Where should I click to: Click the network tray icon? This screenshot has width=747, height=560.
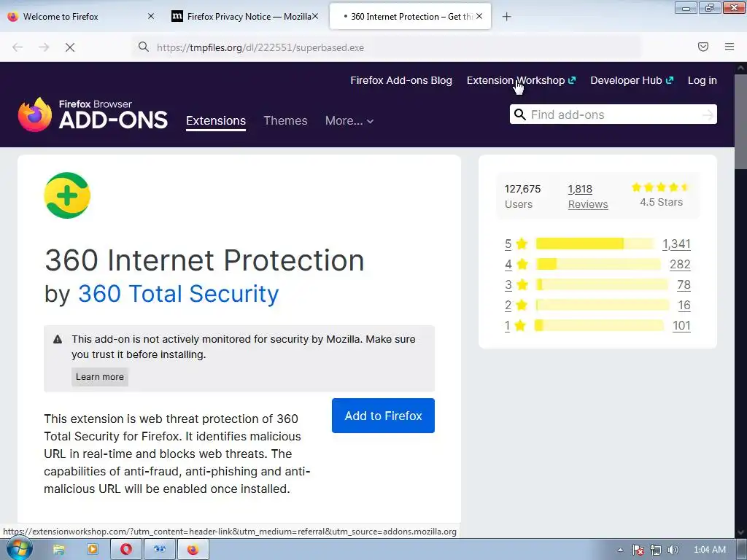[x=656, y=550]
